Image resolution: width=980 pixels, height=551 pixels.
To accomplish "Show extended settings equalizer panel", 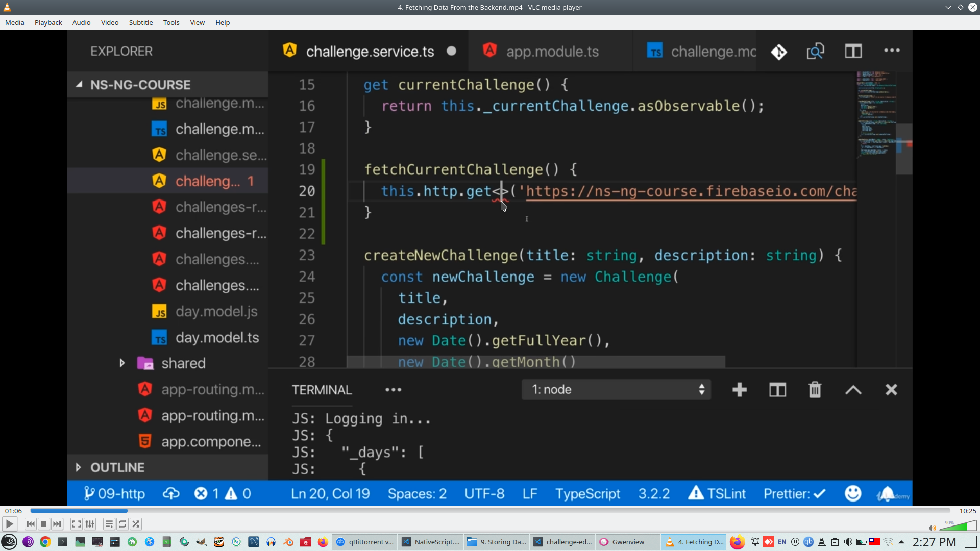I will pos(90,524).
